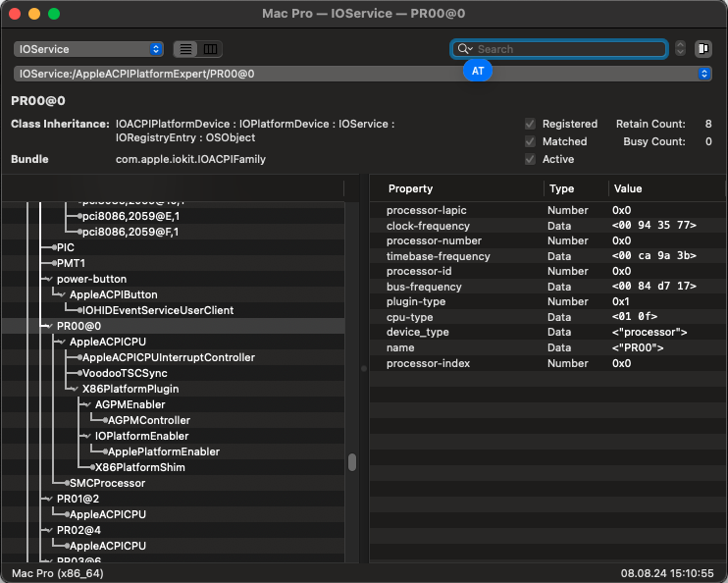Viewport: 728px width, 583px height.
Task: Select pci8086,2059@F,1 in tree
Action: pyautogui.click(x=130, y=232)
